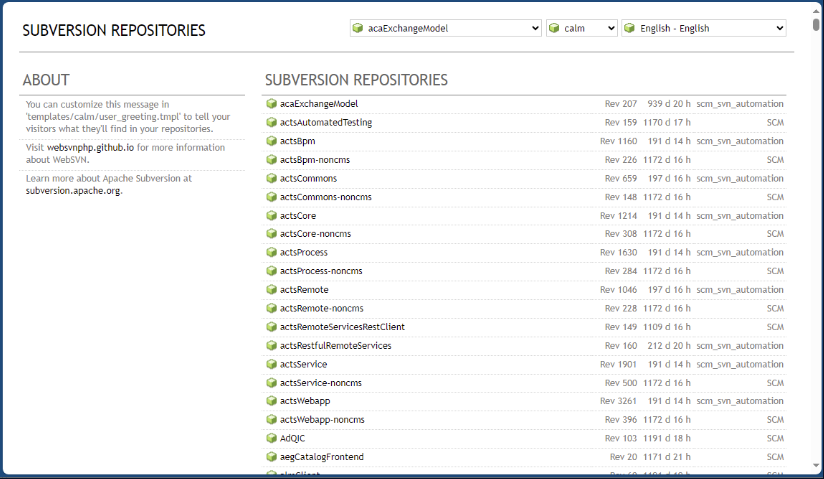
Task: Click the repository icon next to actsBpm
Action: click(271, 141)
